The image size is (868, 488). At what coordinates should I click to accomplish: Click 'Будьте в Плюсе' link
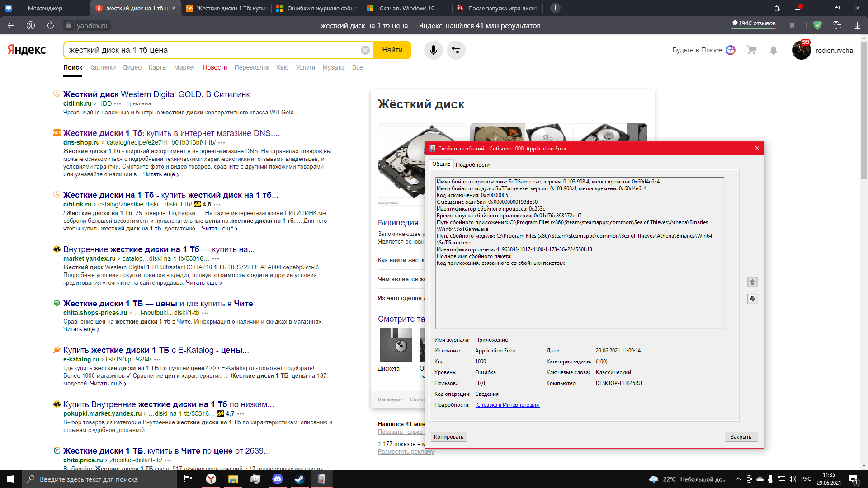[x=697, y=50]
